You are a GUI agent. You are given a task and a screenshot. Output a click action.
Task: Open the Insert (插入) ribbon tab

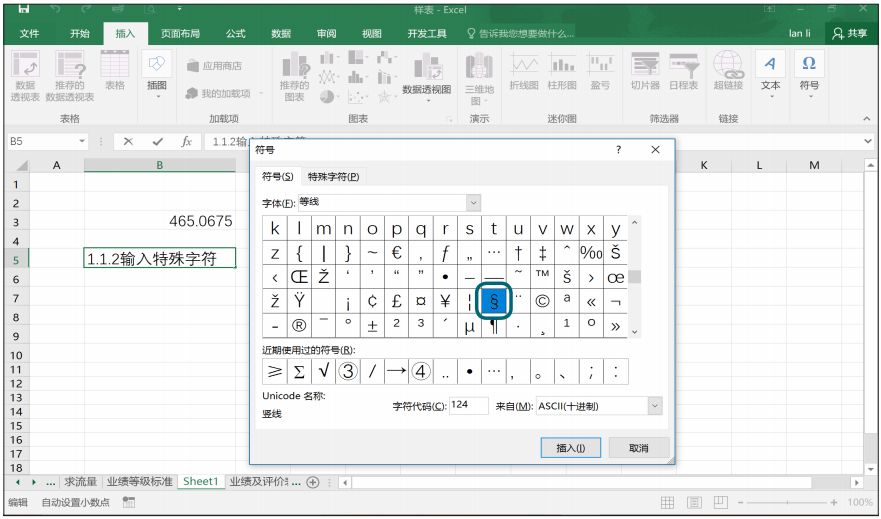[125, 34]
